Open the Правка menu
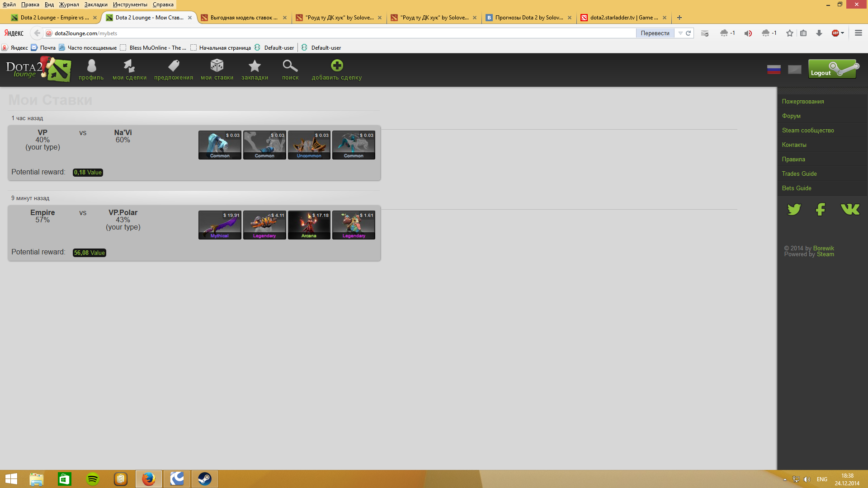Screen dimensions: 868x488 (x=30, y=5)
